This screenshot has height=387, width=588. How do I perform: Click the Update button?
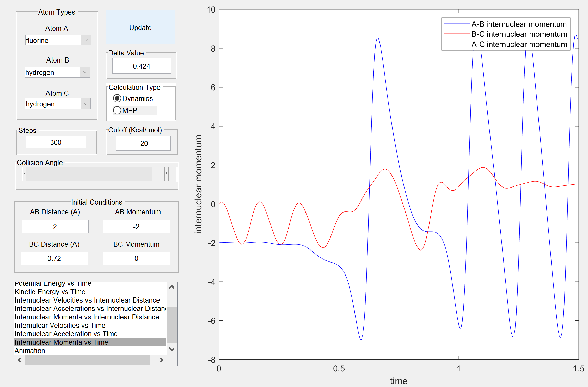(x=140, y=27)
